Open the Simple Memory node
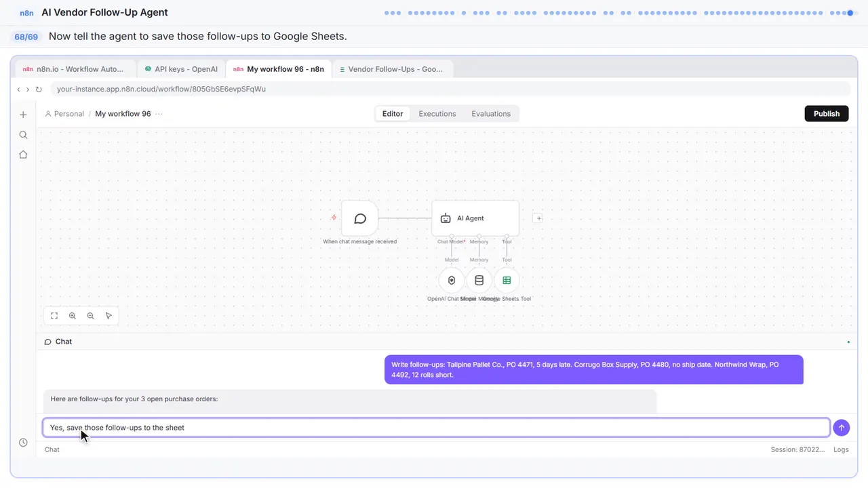This screenshot has height=488, width=868. pyautogui.click(x=479, y=281)
